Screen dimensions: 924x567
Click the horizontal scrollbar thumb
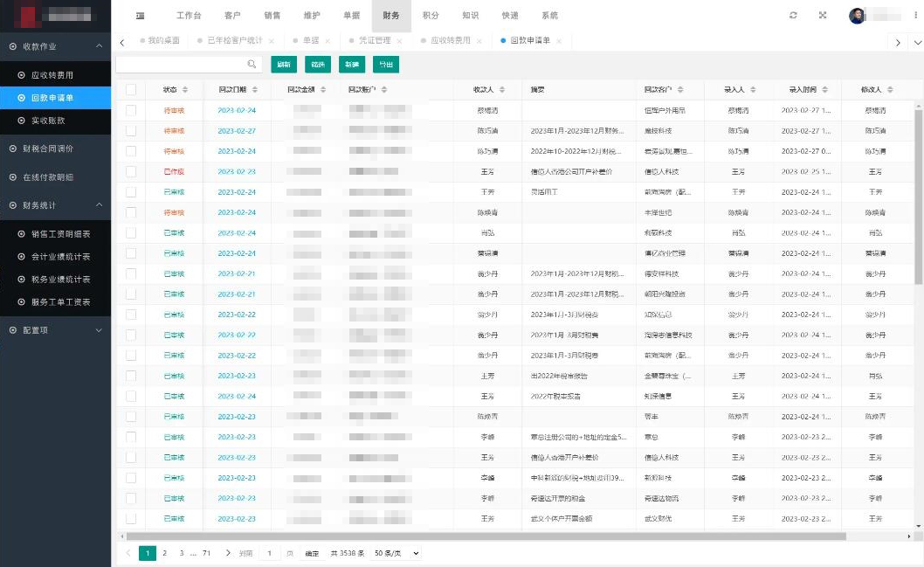click(486, 536)
